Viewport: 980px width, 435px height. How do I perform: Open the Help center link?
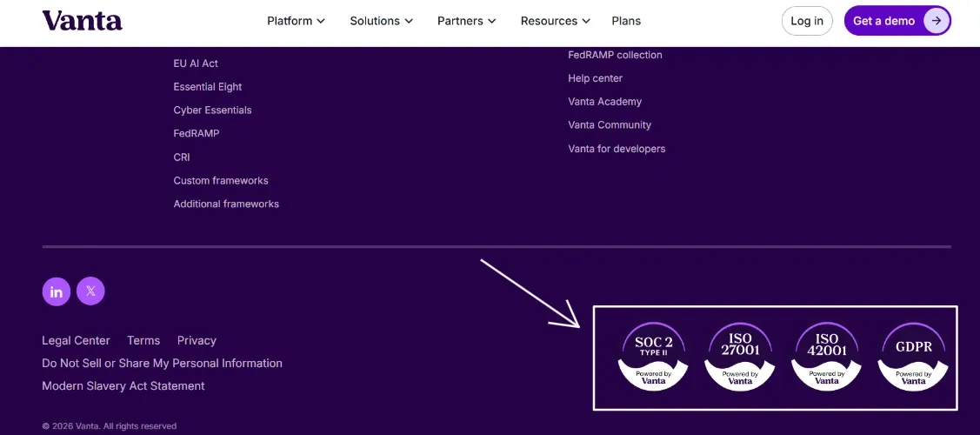point(595,78)
